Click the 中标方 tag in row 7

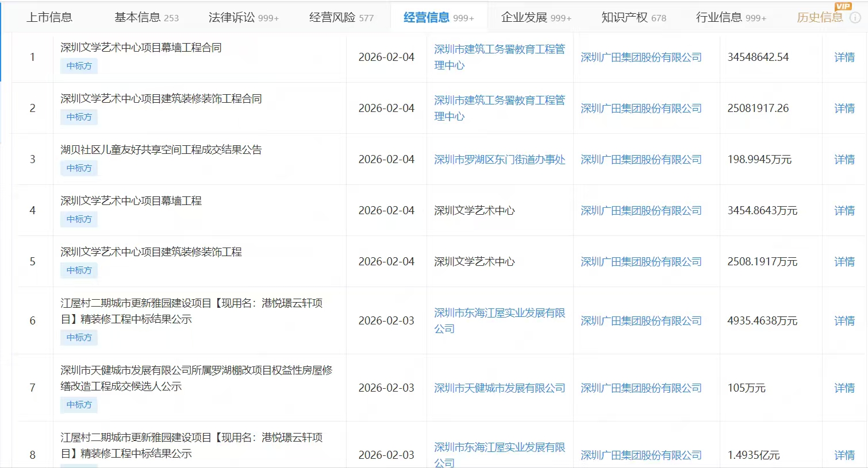point(79,405)
